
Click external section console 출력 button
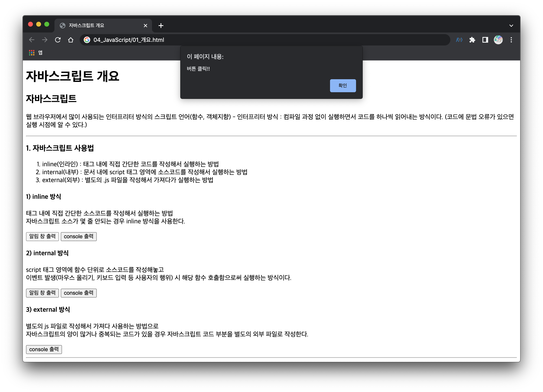(x=44, y=349)
